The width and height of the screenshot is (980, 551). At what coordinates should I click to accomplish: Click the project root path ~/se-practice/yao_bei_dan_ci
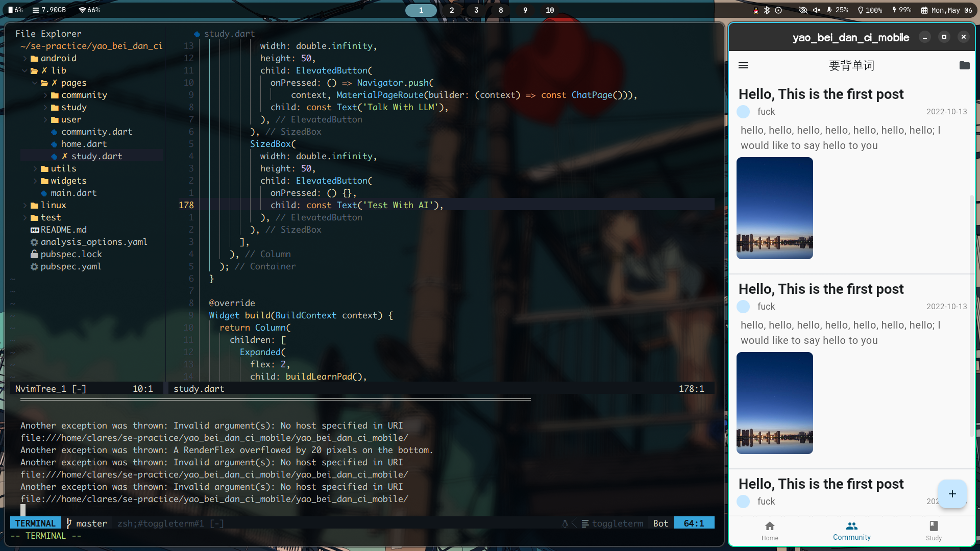point(91,46)
